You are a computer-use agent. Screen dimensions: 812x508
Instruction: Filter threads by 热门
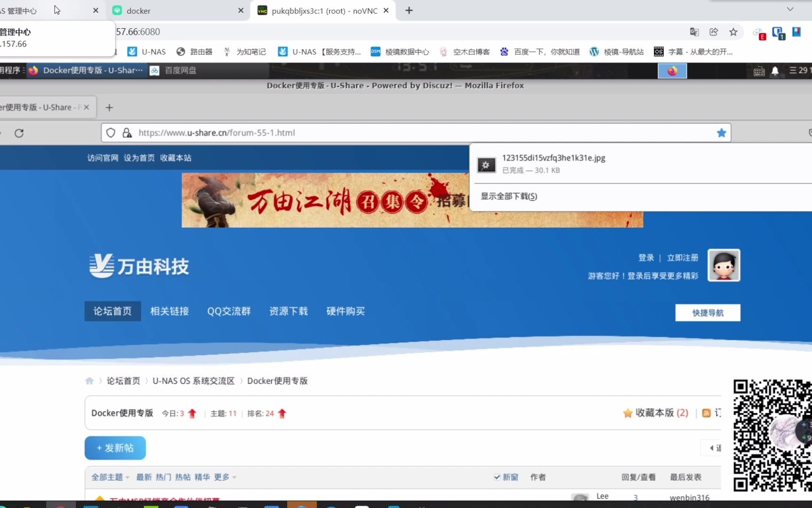(164, 477)
